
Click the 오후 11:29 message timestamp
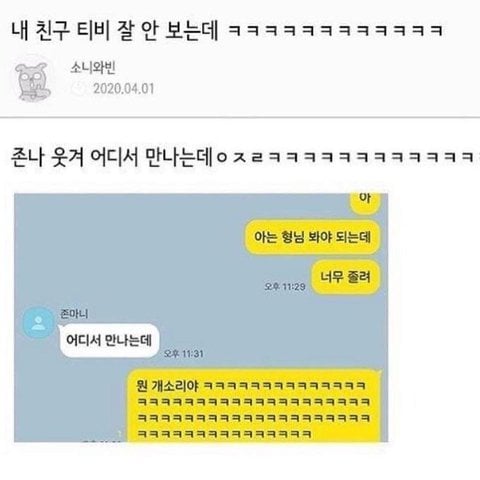(285, 287)
